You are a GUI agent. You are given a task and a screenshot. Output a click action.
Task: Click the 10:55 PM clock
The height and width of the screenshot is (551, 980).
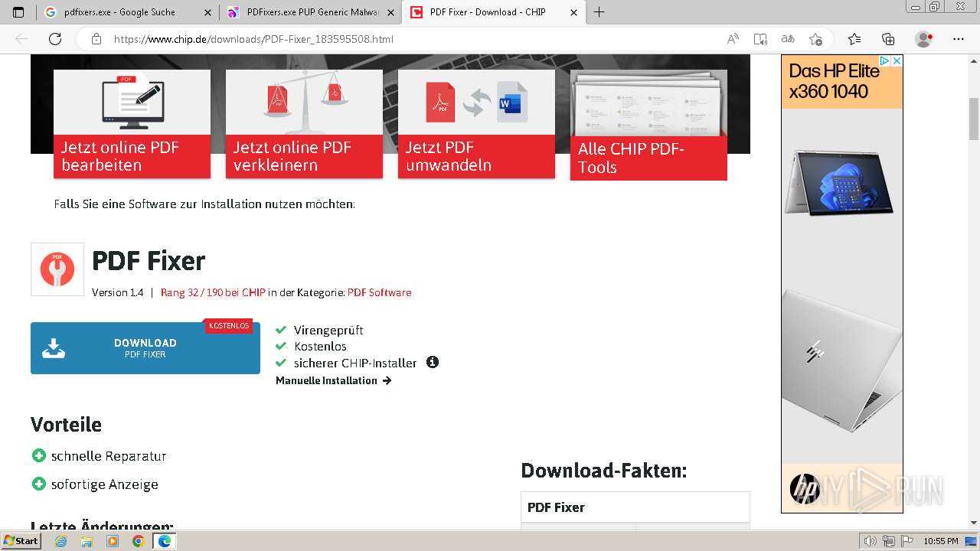[x=940, y=541]
